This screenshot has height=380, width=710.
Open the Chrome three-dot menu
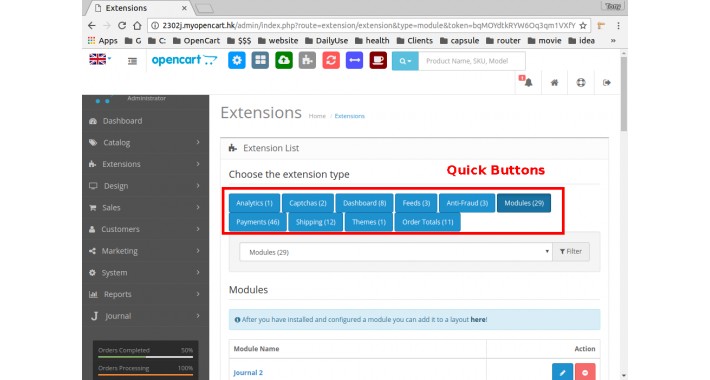[619, 25]
